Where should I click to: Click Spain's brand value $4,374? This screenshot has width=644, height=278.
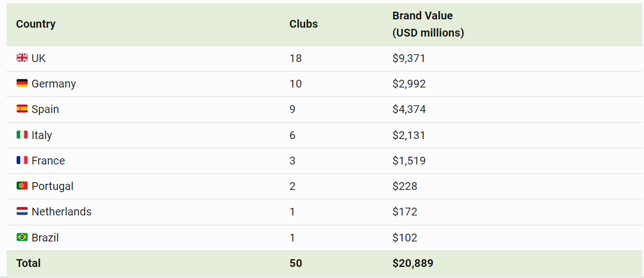click(409, 109)
